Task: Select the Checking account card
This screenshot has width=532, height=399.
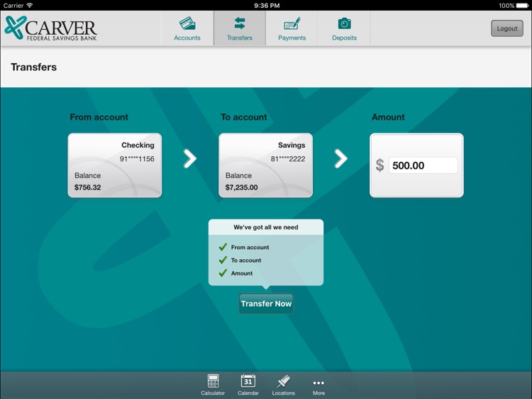Action: click(x=115, y=165)
